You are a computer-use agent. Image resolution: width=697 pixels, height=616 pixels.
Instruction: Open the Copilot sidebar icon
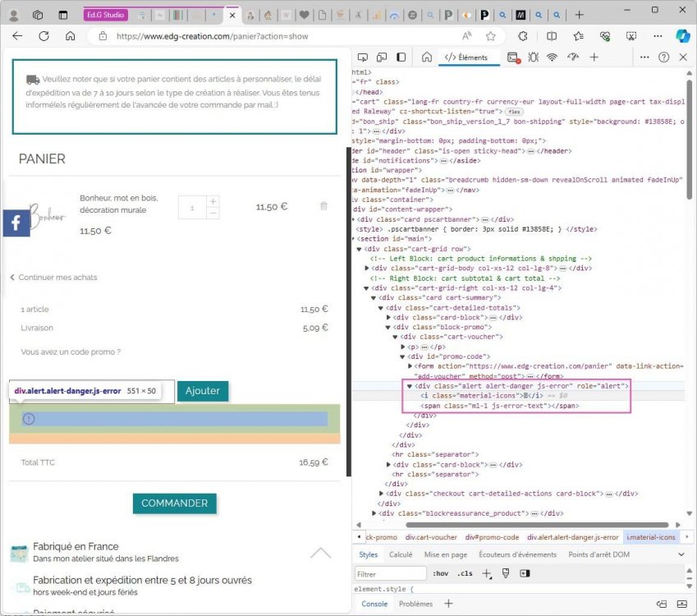(682, 36)
